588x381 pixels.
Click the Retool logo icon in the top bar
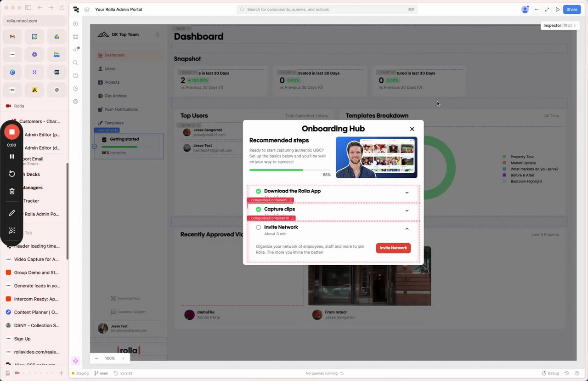click(76, 9)
